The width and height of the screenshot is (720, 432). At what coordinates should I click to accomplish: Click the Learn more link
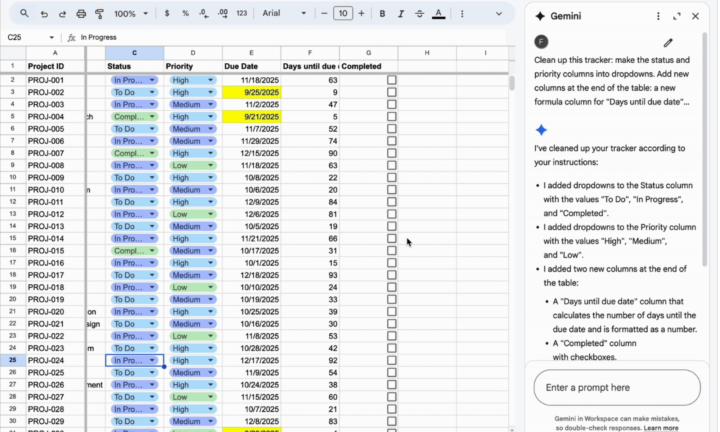pos(660,427)
